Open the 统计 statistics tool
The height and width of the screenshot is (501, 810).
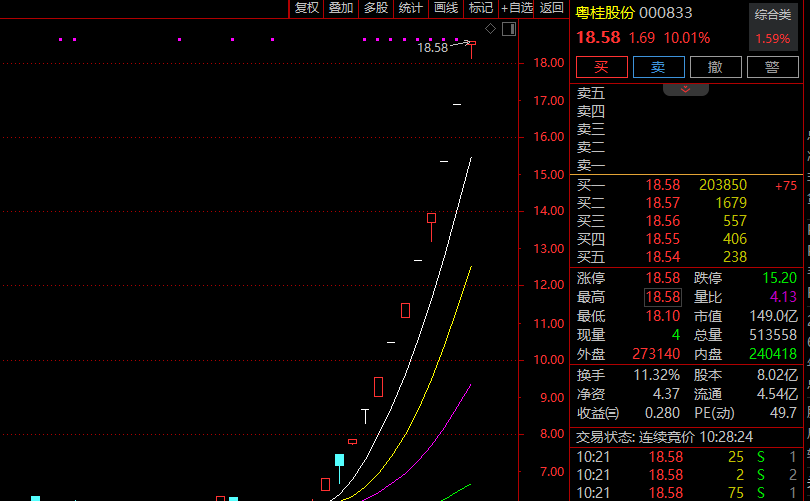(x=411, y=8)
